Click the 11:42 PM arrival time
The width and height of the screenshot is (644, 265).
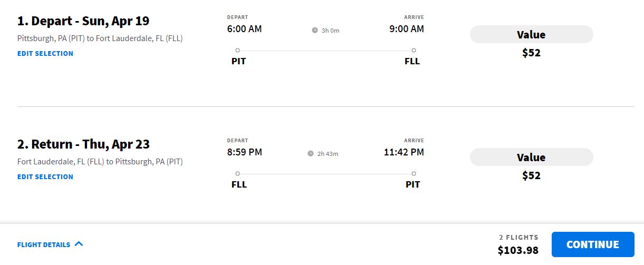[x=403, y=152]
